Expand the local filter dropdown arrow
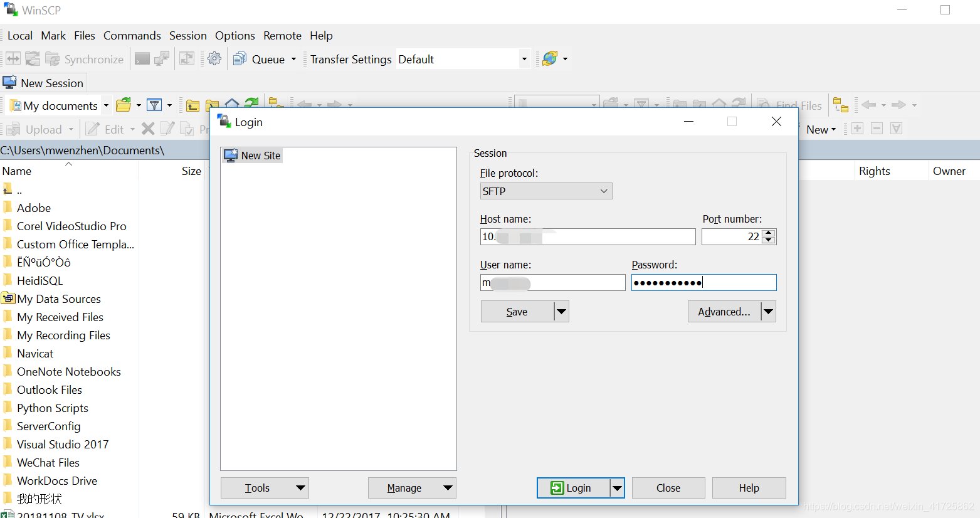This screenshot has height=518, width=980. click(x=169, y=105)
